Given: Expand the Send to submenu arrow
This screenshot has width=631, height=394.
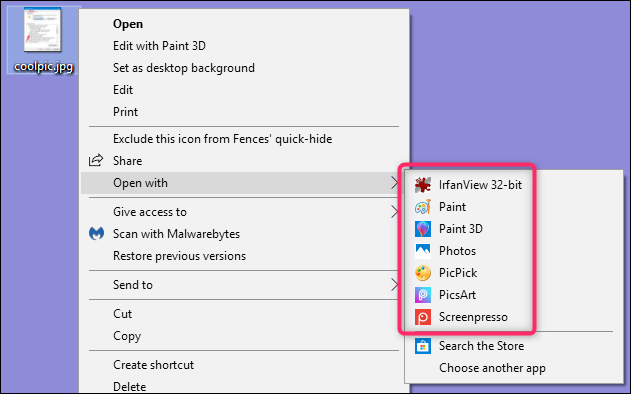Looking at the screenshot, I should (x=394, y=285).
